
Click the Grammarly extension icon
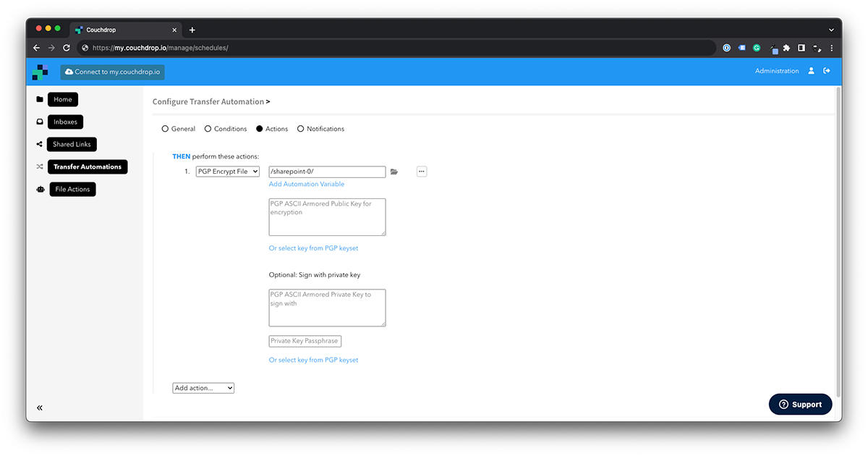click(x=757, y=47)
